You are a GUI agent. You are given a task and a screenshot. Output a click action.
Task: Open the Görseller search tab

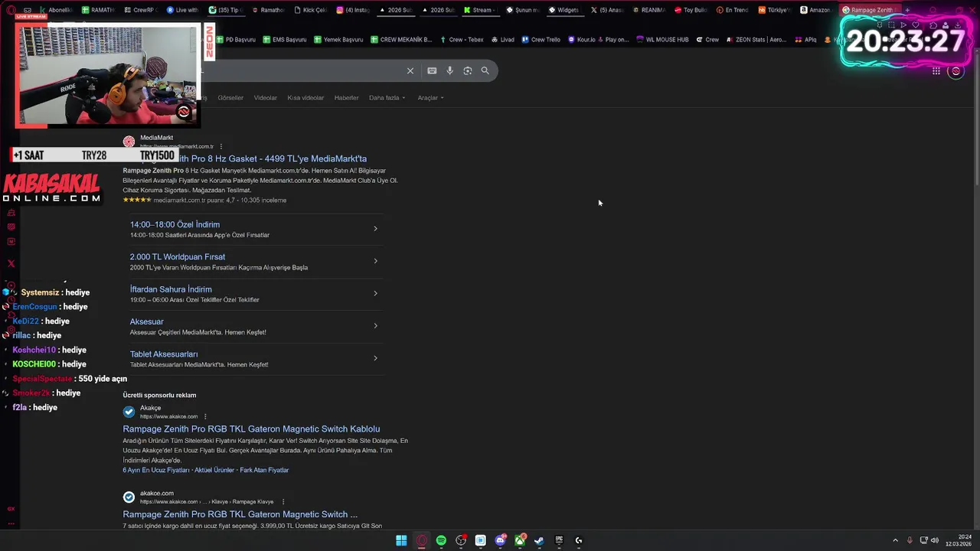(230, 98)
